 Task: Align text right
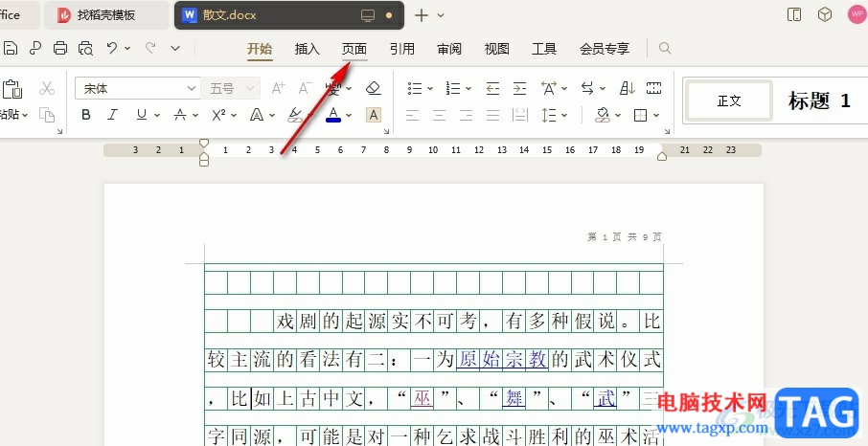point(467,115)
